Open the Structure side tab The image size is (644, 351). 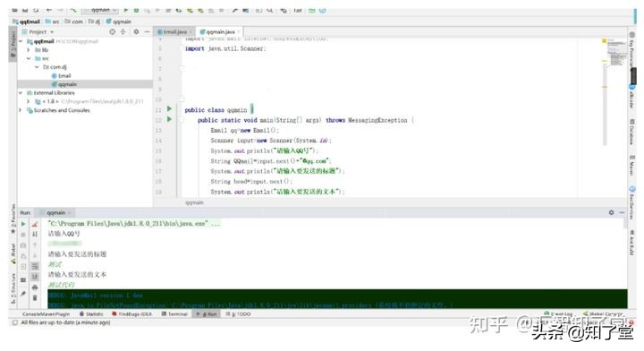[13, 289]
